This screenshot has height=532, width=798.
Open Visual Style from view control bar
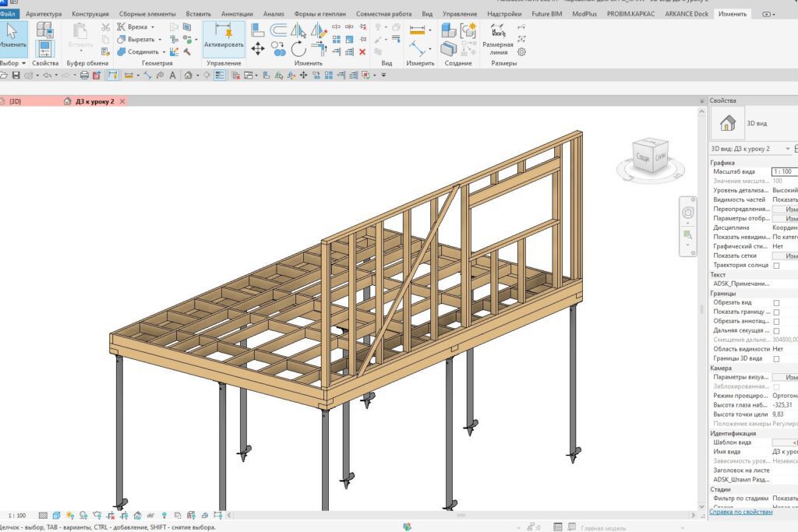point(56,516)
